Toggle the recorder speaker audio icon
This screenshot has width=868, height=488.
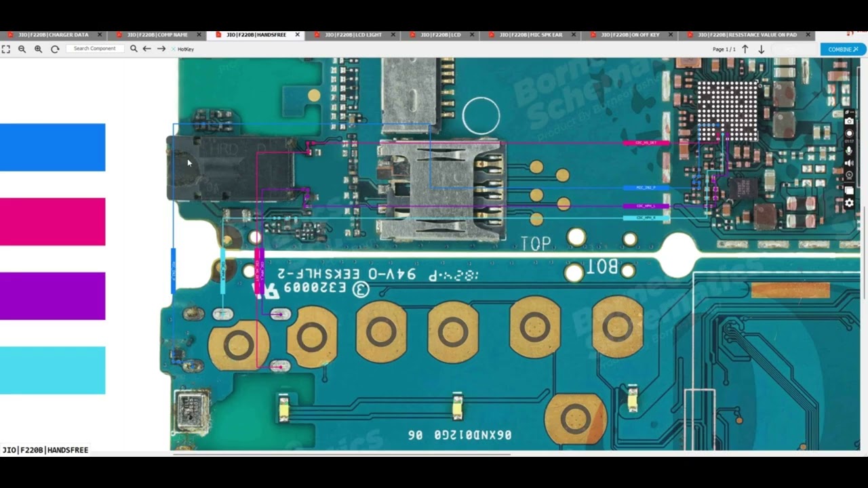pyautogui.click(x=849, y=163)
